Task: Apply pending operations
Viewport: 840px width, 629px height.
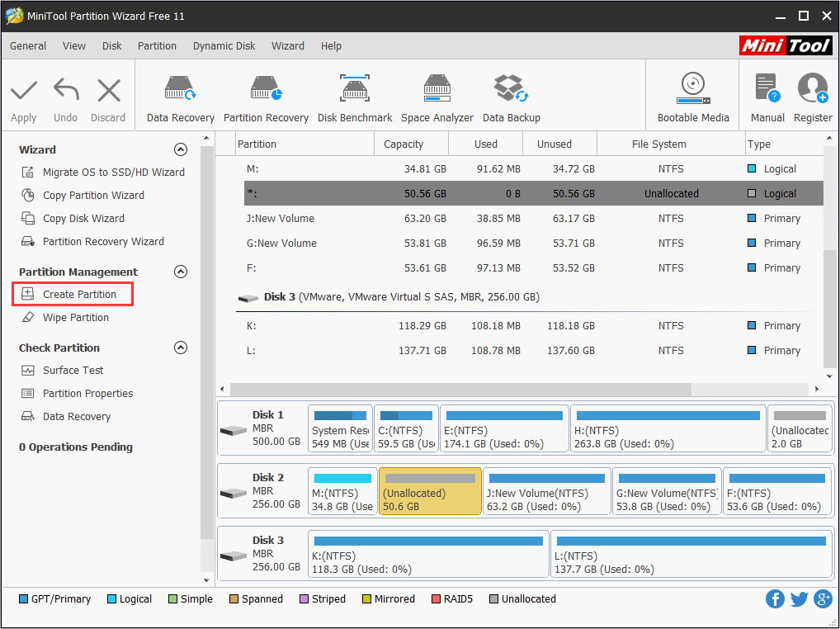Action: 23,95
